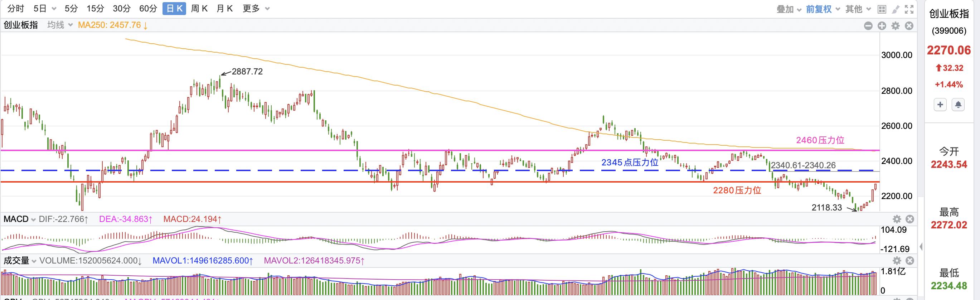Activate the drawing brush tool
Image resolution: width=980 pixels, height=300 pixels.
(x=896, y=9)
